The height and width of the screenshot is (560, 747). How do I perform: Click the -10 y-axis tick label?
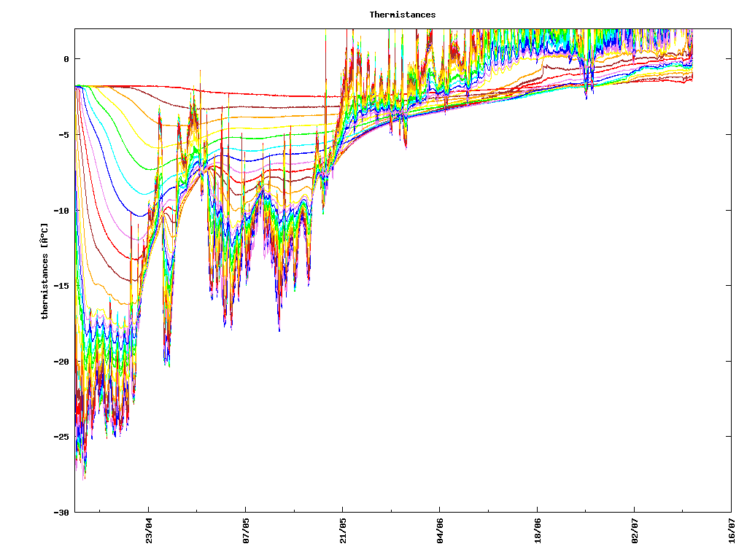(x=62, y=211)
